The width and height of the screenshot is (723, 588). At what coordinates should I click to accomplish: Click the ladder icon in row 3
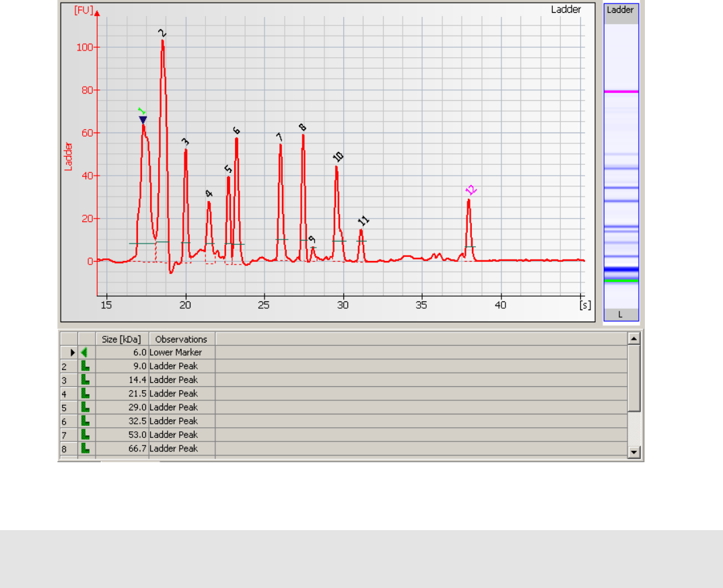pyautogui.click(x=85, y=379)
